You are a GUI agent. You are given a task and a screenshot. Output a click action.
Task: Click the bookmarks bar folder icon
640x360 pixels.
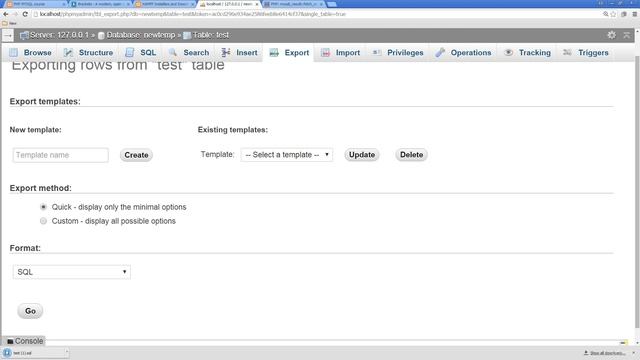point(5,23)
